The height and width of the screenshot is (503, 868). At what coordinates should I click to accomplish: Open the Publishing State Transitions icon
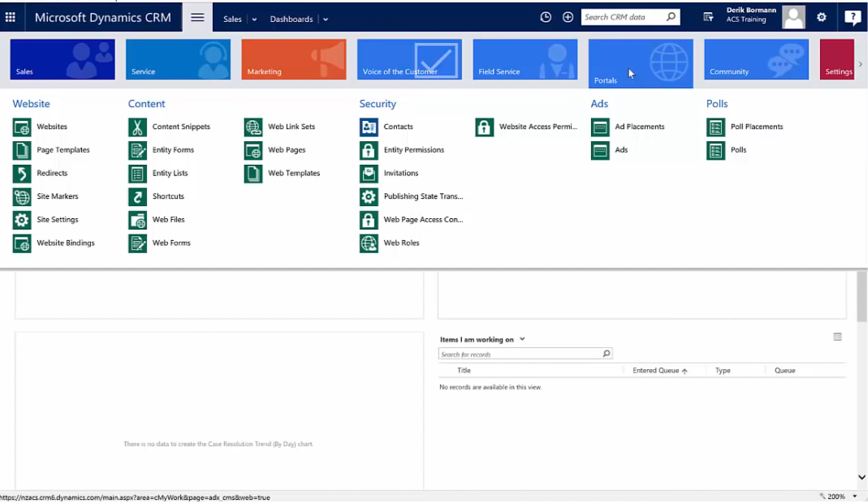[369, 197]
